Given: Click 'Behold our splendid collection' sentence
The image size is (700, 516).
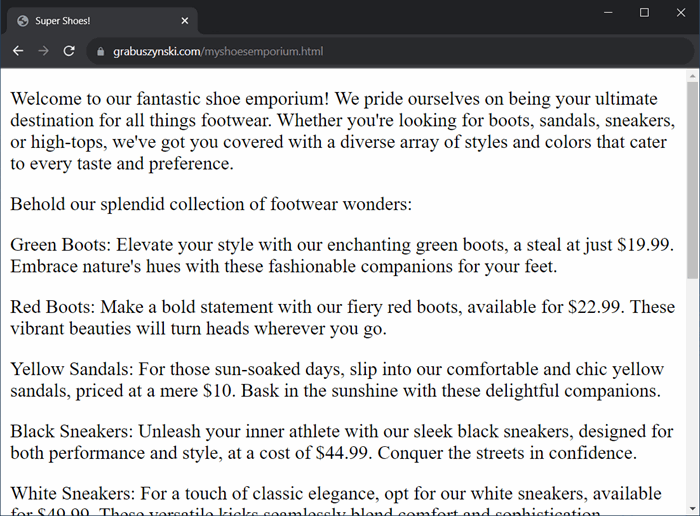Looking at the screenshot, I should [211, 204].
